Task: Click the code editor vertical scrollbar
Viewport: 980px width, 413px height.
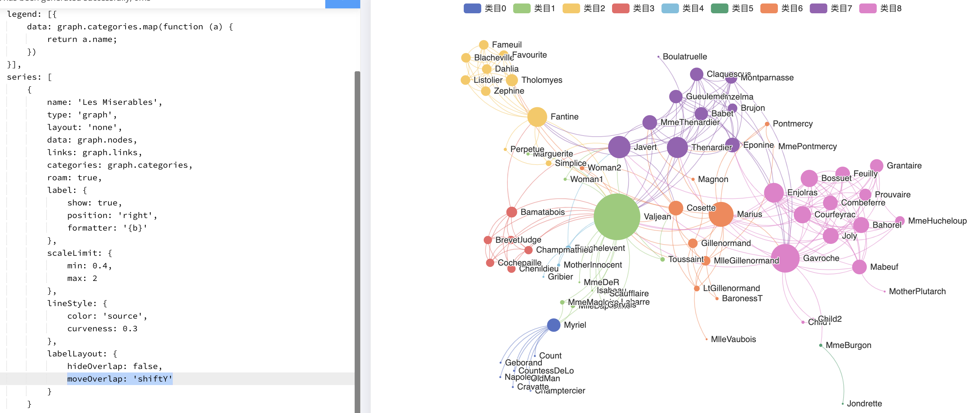Action: (357, 242)
